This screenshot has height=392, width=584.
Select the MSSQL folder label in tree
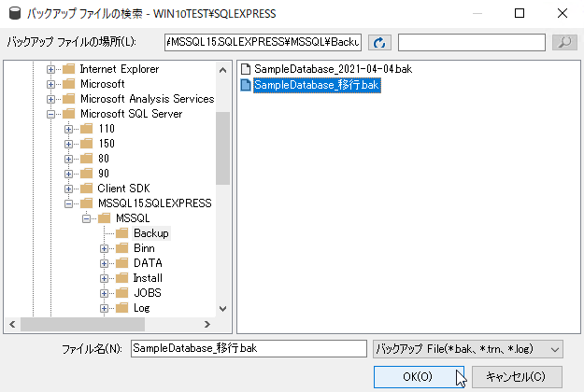tap(133, 218)
